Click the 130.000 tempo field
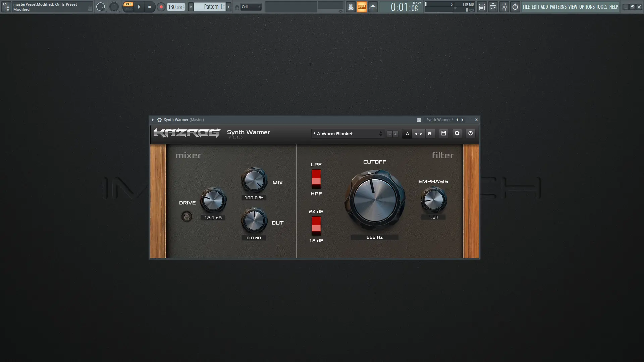This screenshot has width=644, height=362. click(175, 7)
